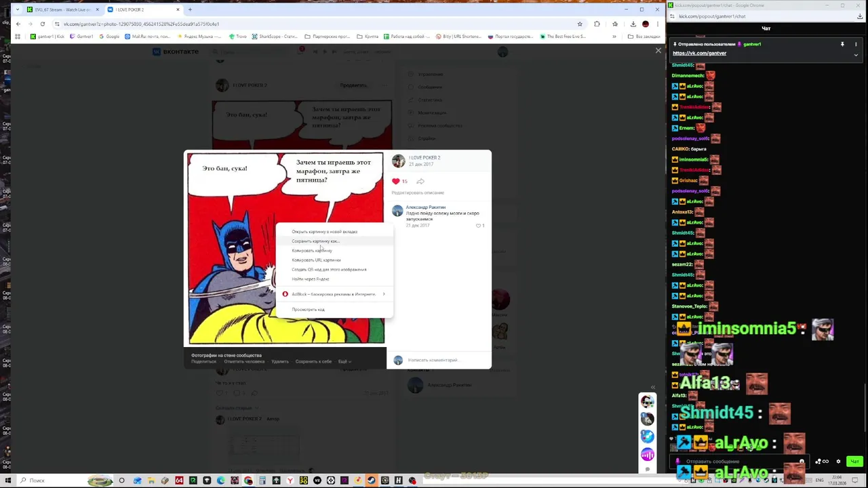Open 'Редактировать описание' link
Screen dimensions: 868x488
tap(418, 192)
